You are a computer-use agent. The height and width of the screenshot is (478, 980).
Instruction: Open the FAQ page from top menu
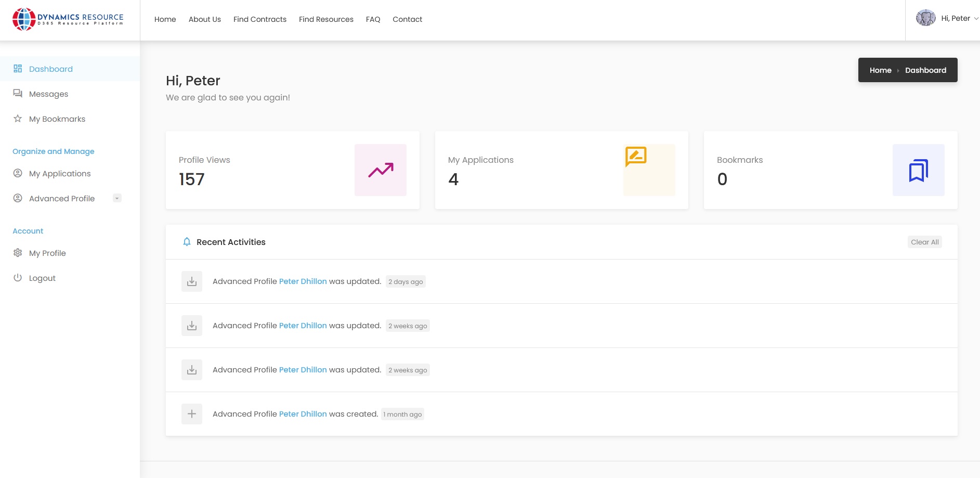(373, 19)
